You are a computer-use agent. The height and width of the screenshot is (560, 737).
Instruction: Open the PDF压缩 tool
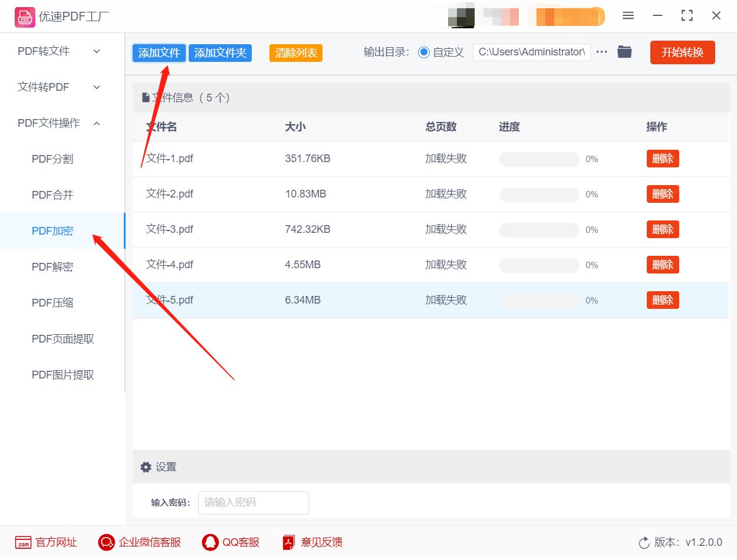tap(51, 302)
